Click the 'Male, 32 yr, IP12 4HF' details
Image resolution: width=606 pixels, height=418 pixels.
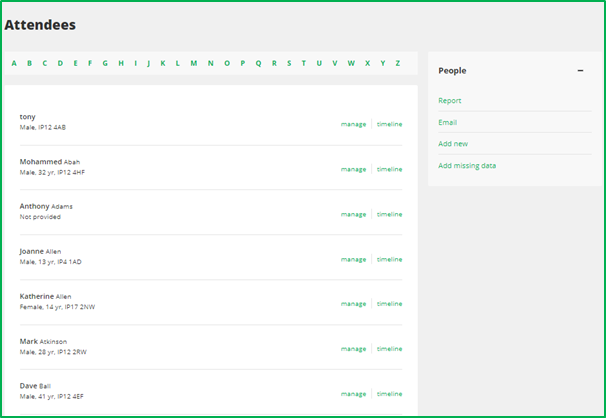52,172
